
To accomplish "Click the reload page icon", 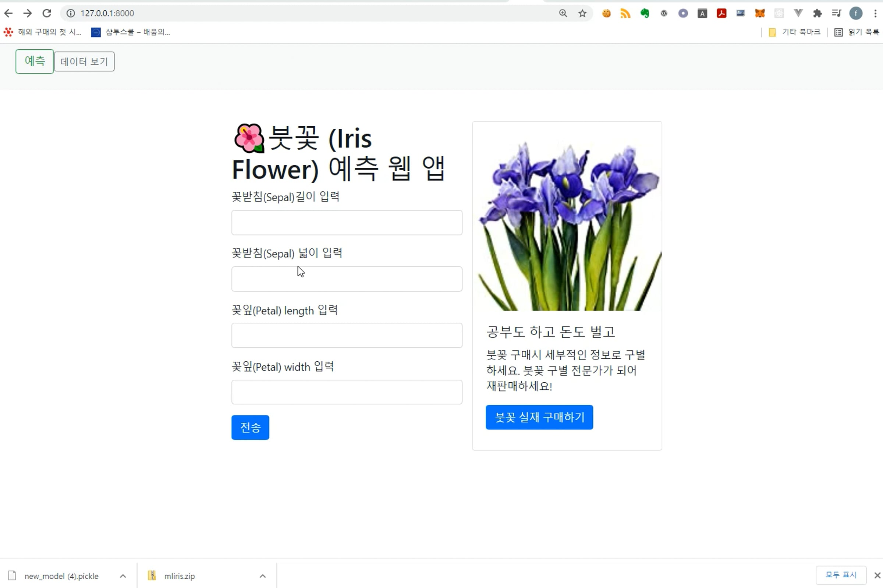I will point(46,14).
